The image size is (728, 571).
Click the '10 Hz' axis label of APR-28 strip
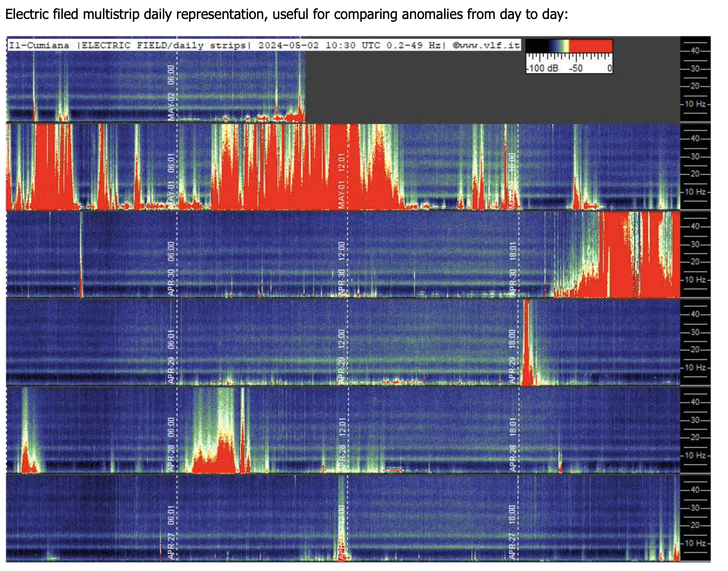pyautogui.click(x=695, y=456)
